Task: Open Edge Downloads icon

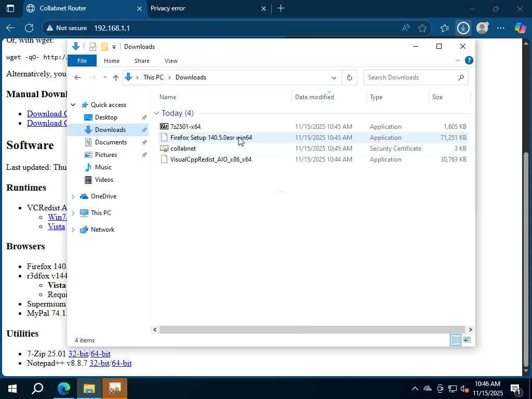Action: [463, 28]
